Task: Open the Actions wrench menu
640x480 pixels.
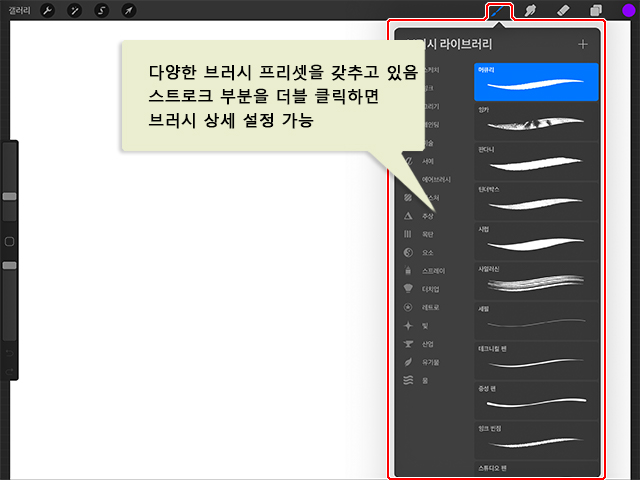Action: (48, 10)
